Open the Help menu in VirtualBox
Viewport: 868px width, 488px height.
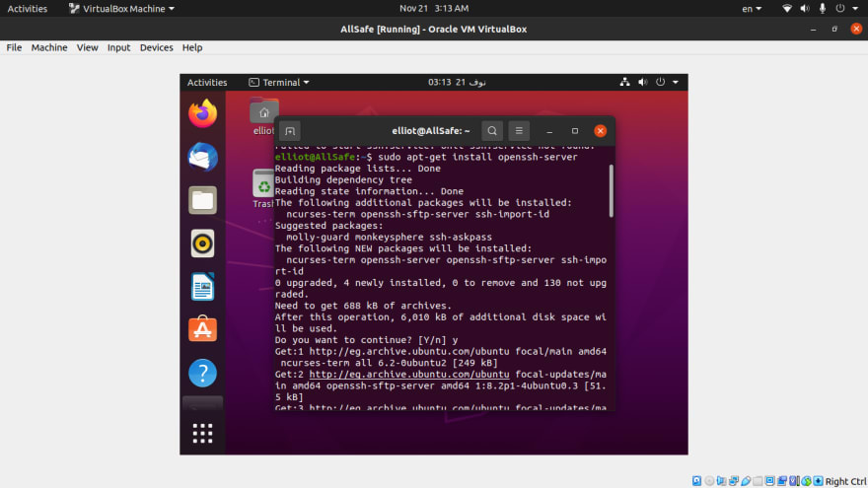pos(192,47)
